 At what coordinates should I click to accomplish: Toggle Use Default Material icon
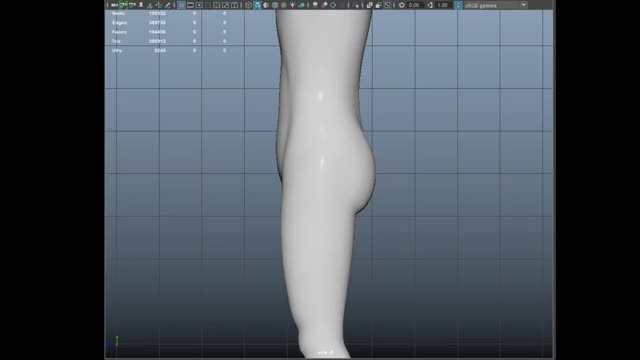coord(266,5)
